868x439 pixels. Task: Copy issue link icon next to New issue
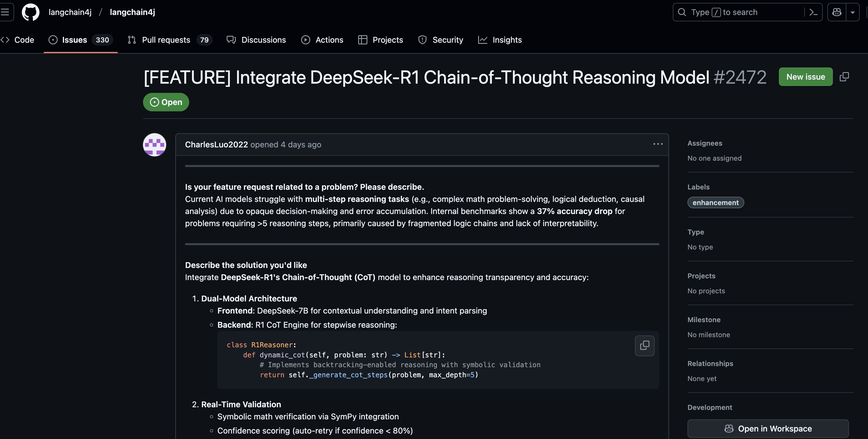click(x=844, y=77)
